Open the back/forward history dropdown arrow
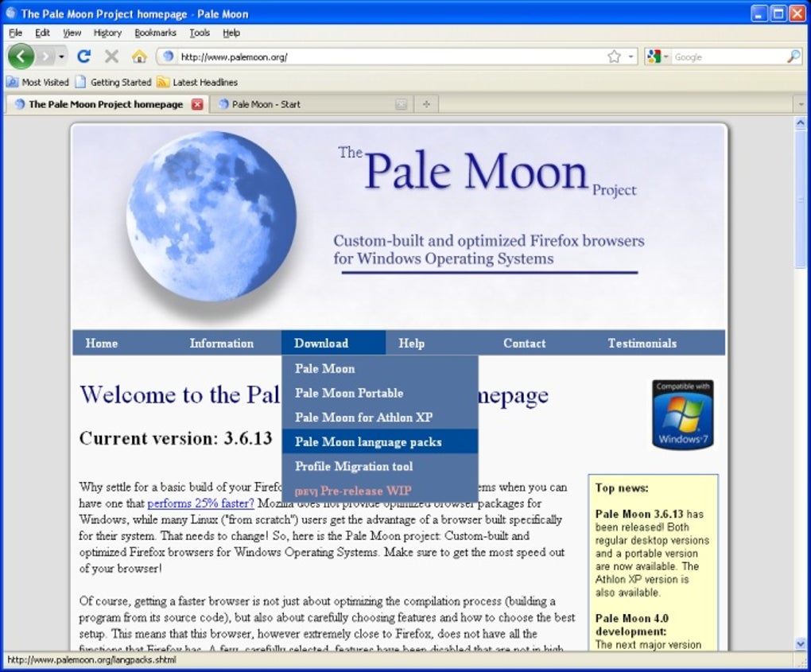This screenshot has height=672, width=811. click(61, 56)
